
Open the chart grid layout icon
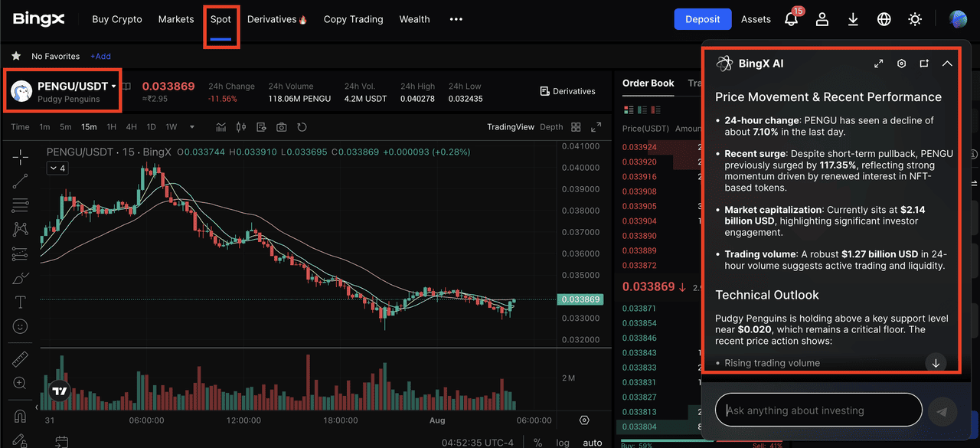pyautogui.click(x=577, y=127)
